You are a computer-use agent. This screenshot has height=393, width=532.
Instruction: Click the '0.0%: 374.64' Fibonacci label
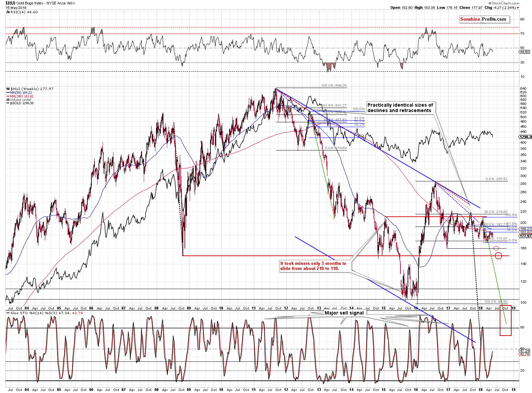[x=336, y=148]
